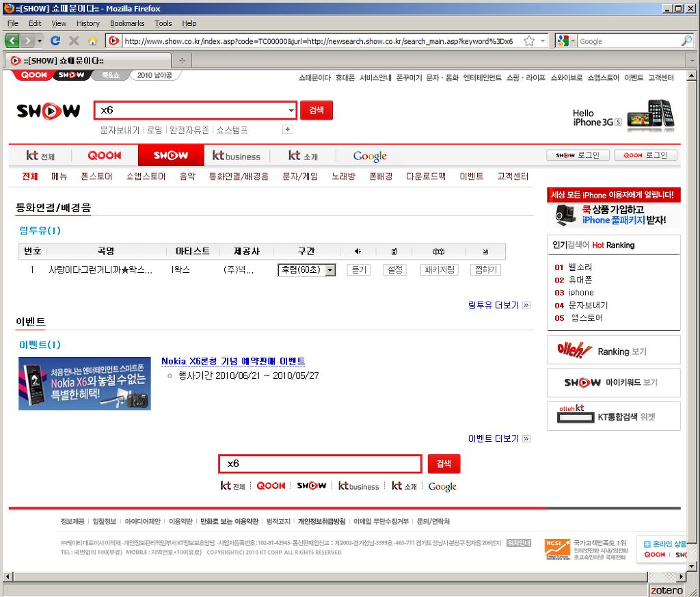The width and height of the screenshot is (700, 597).
Task: Reload the page with refresh icon
Action: pyautogui.click(x=55, y=41)
